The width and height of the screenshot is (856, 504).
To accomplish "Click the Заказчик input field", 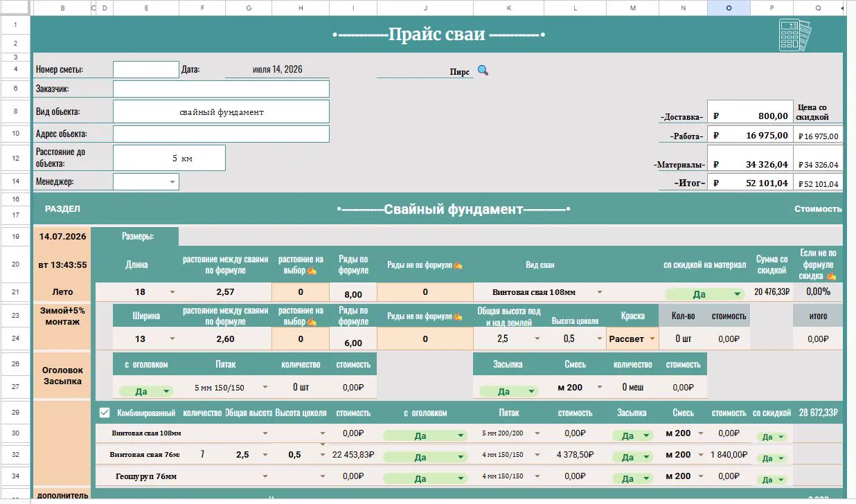I will 221,89.
